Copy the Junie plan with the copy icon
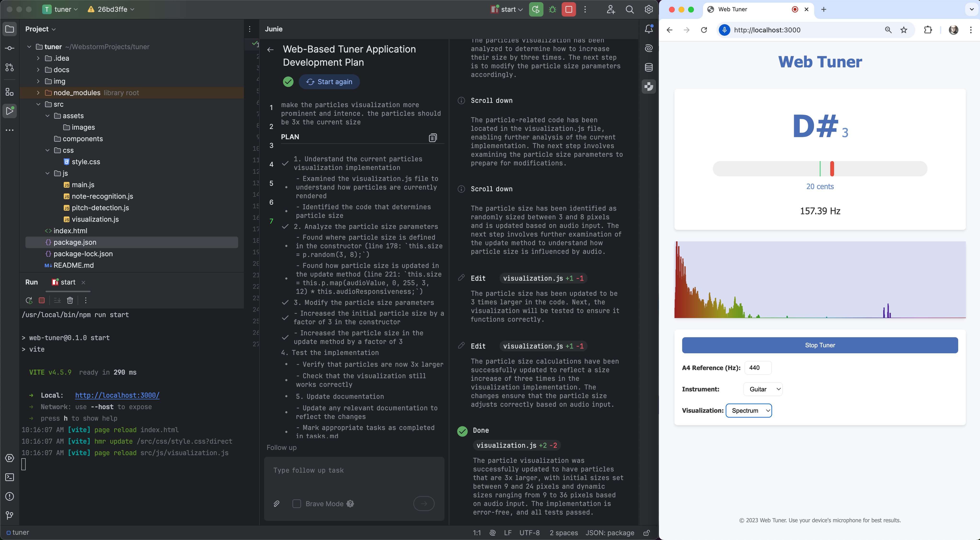980x540 pixels. tap(432, 137)
